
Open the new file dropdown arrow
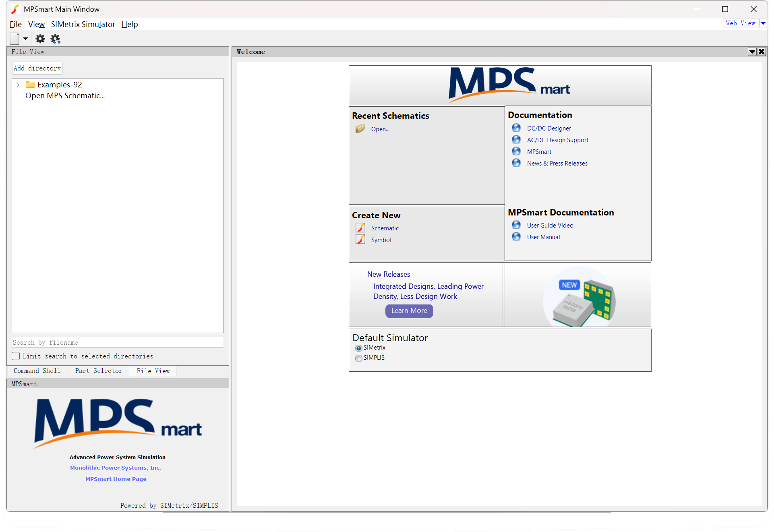25,39
